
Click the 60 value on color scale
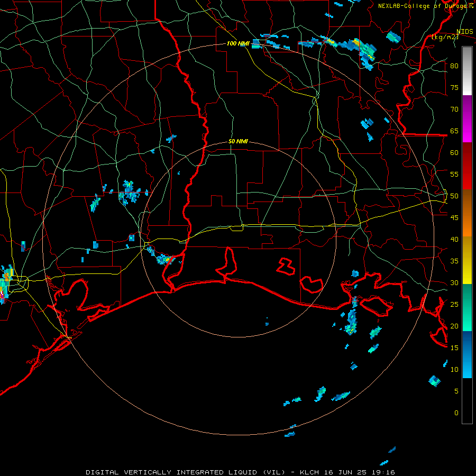pyautogui.click(x=454, y=153)
